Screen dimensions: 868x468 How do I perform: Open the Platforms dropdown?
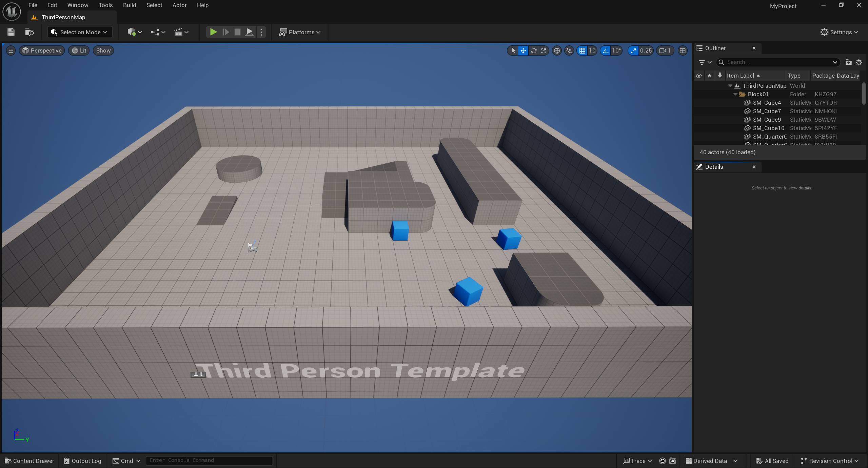(x=300, y=32)
